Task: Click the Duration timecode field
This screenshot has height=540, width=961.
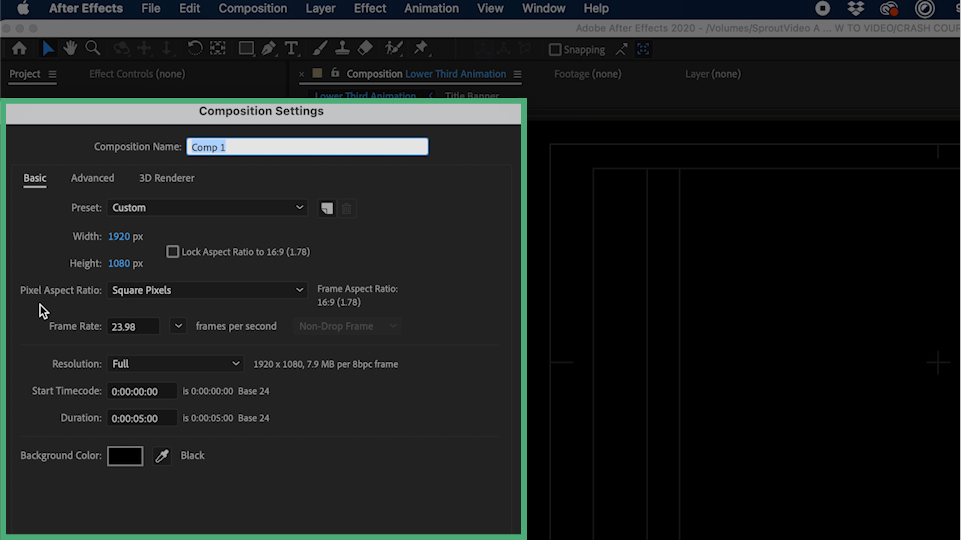Action: coord(142,418)
